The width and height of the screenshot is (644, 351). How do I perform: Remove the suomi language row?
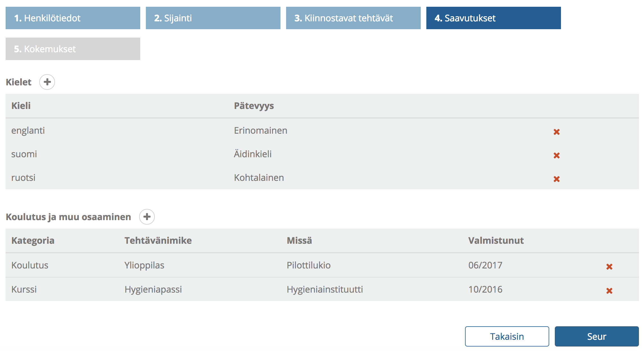click(x=556, y=155)
